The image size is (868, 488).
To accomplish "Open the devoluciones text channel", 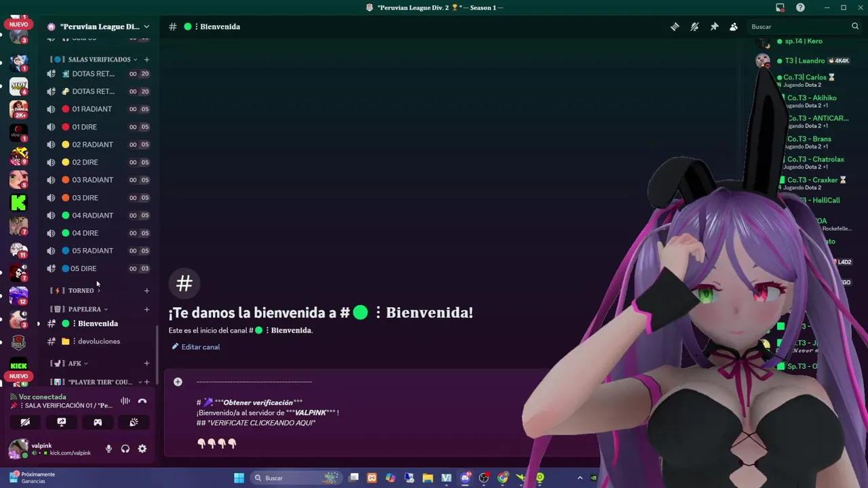I will [x=99, y=342].
